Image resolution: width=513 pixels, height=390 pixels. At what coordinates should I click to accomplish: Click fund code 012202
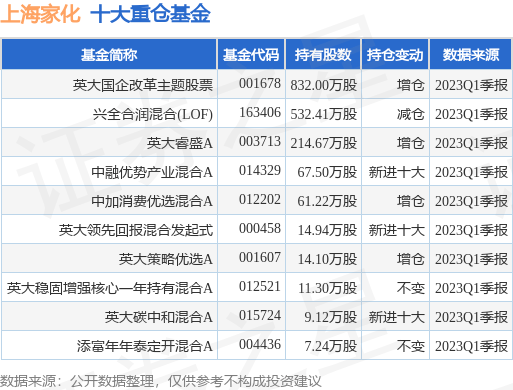pos(260,199)
